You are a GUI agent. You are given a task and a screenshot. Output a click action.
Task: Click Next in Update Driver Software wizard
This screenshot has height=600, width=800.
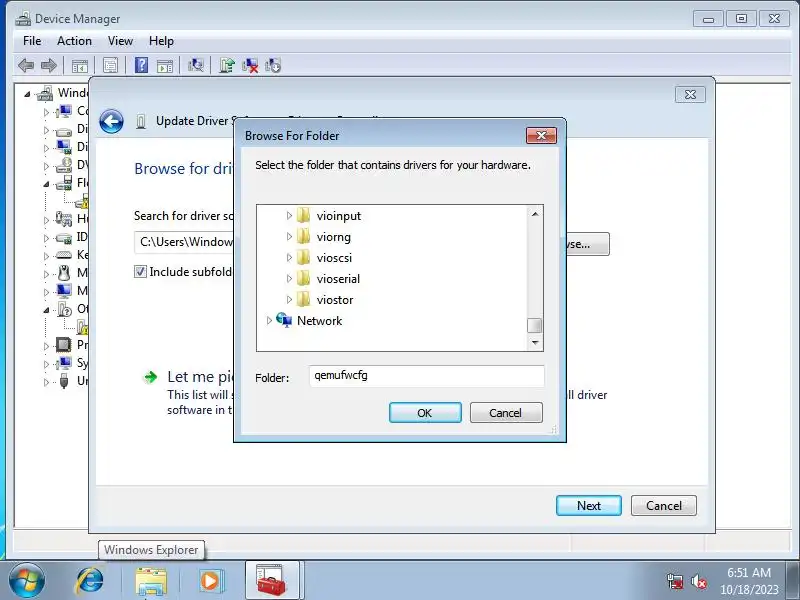[589, 505]
